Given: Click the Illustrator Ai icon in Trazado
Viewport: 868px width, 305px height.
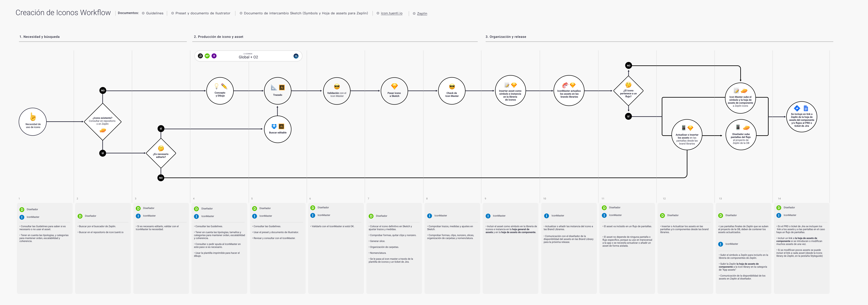Looking at the screenshot, I should pos(282,88).
